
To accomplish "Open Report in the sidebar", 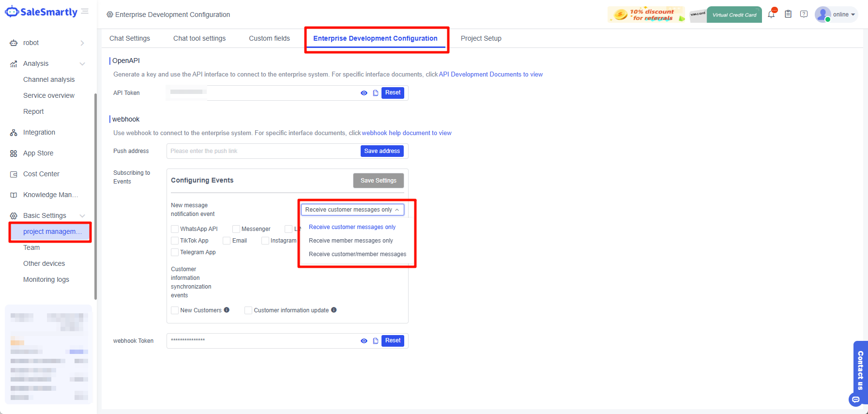I will pyautogui.click(x=33, y=111).
